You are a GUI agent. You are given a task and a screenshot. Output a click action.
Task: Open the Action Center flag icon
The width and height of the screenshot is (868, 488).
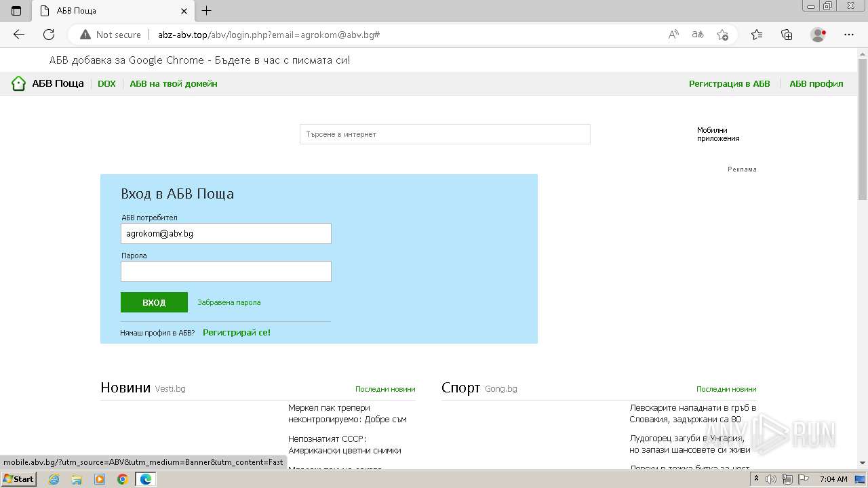803,479
